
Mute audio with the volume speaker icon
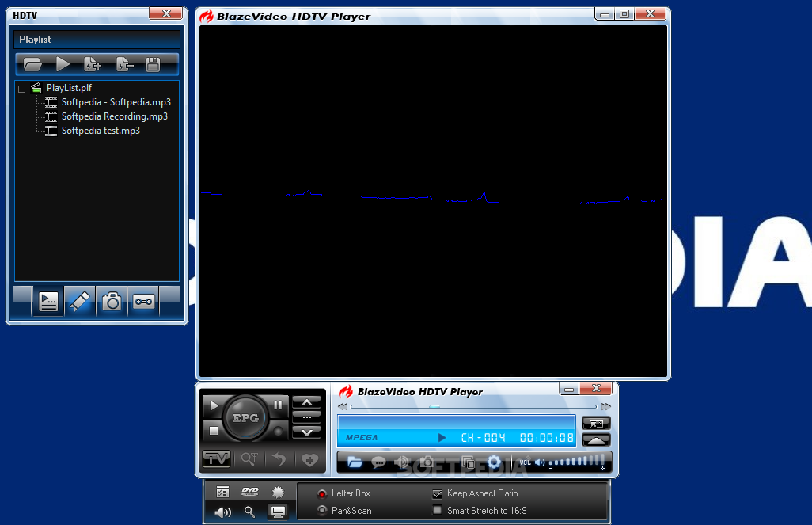[x=540, y=462]
